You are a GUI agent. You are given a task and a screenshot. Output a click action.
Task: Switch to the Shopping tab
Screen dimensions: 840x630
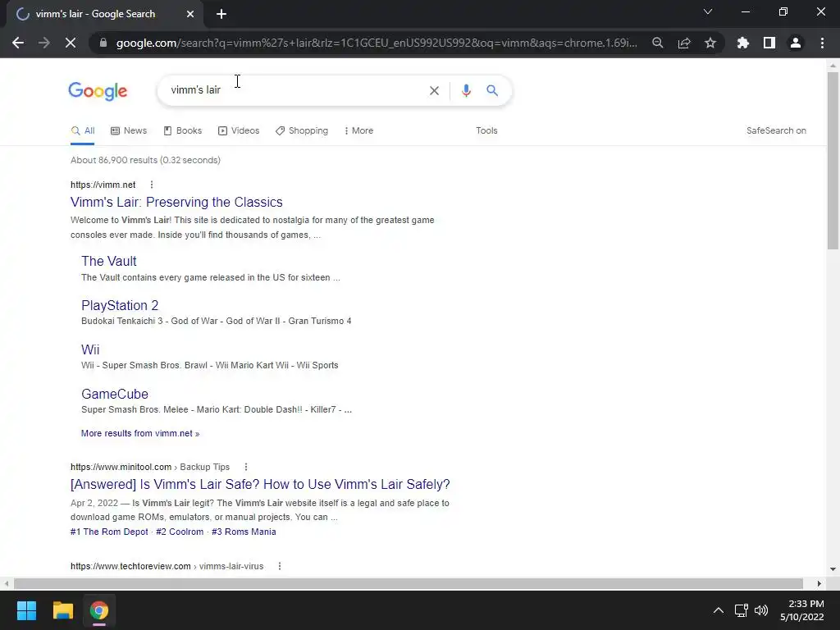[x=302, y=130]
